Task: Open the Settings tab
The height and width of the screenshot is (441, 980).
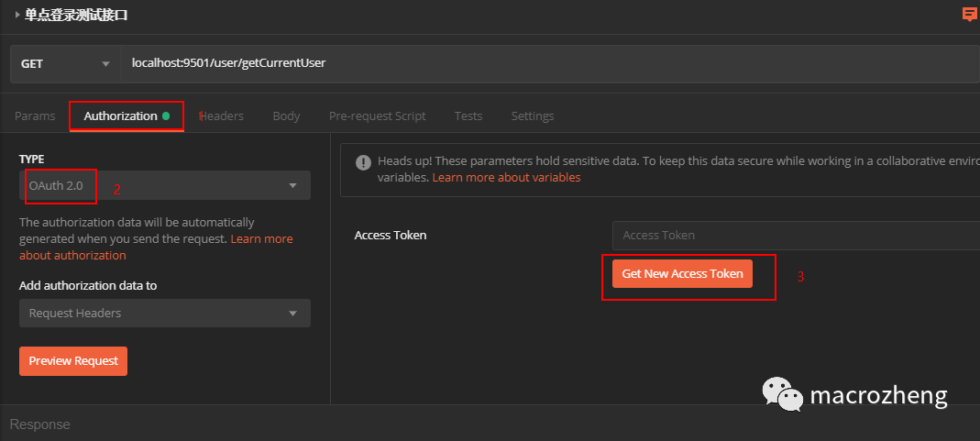Action: click(532, 116)
